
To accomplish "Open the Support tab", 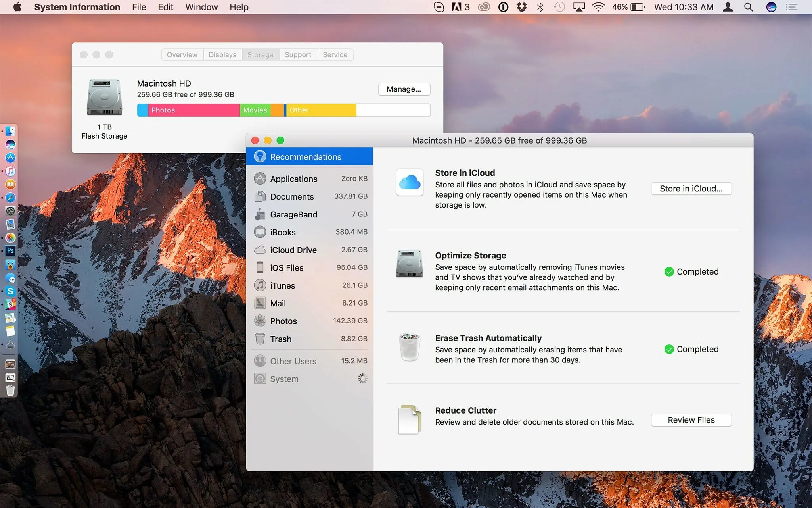I will pyautogui.click(x=298, y=55).
